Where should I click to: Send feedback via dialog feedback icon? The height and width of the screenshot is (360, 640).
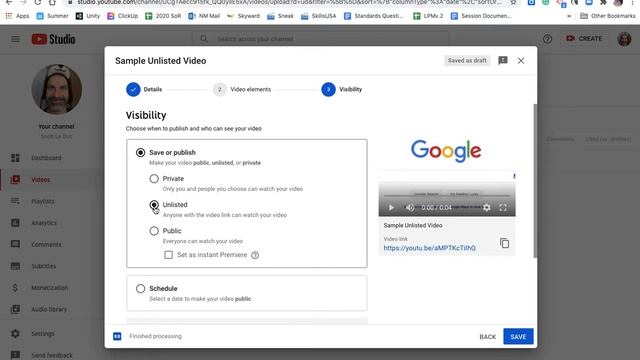coord(503,61)
